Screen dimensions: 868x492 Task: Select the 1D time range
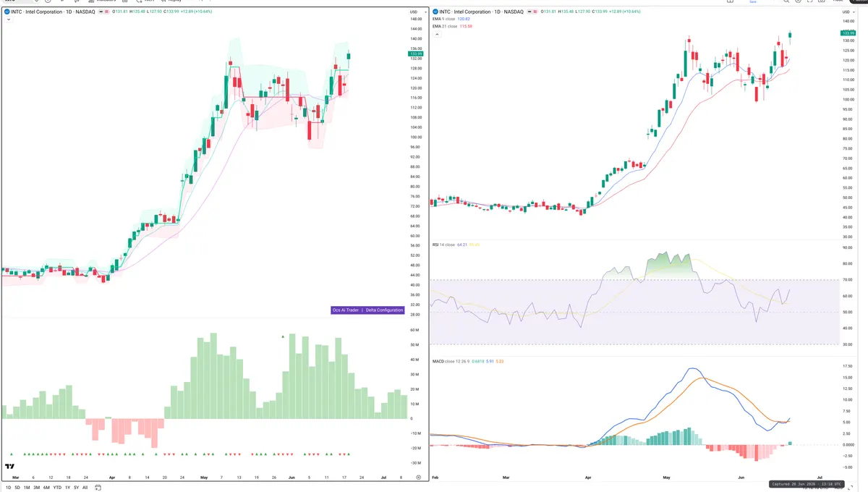click(x=9, y=488)
